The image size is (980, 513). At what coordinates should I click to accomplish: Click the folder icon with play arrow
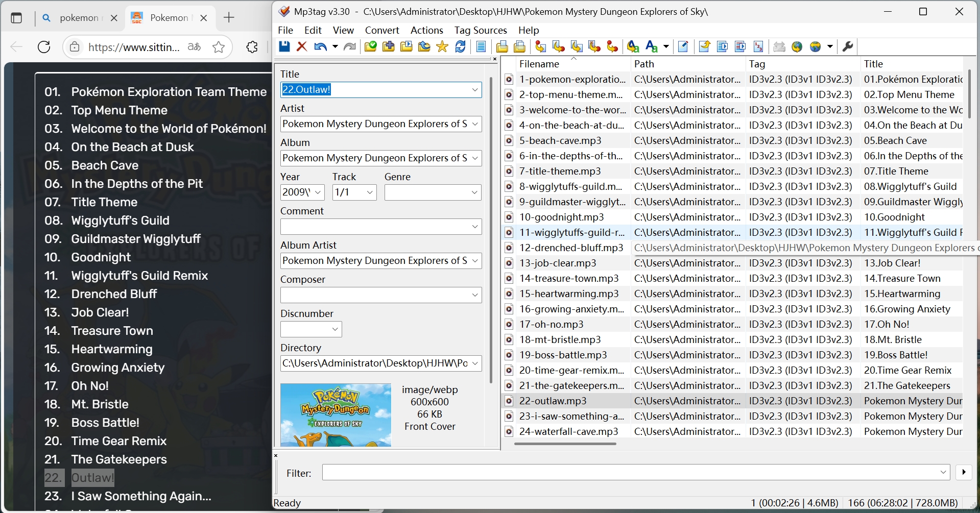407,46
